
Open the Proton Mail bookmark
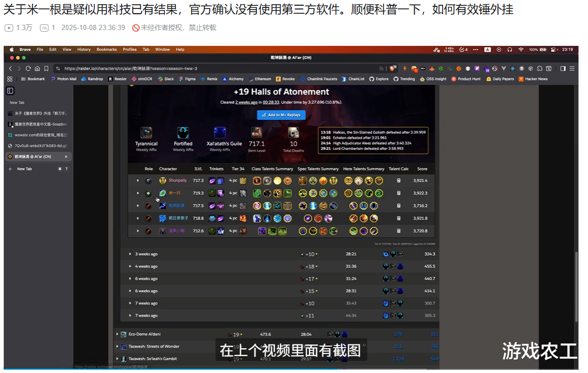pos(63,79)
